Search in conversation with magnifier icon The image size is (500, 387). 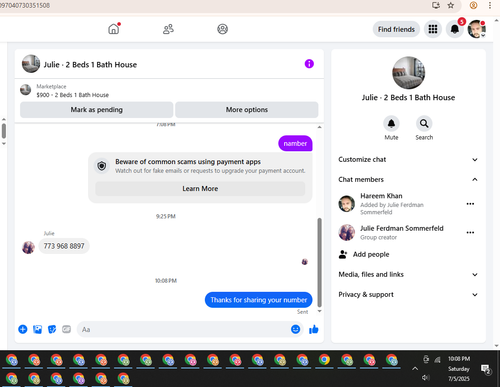[424, 124]
